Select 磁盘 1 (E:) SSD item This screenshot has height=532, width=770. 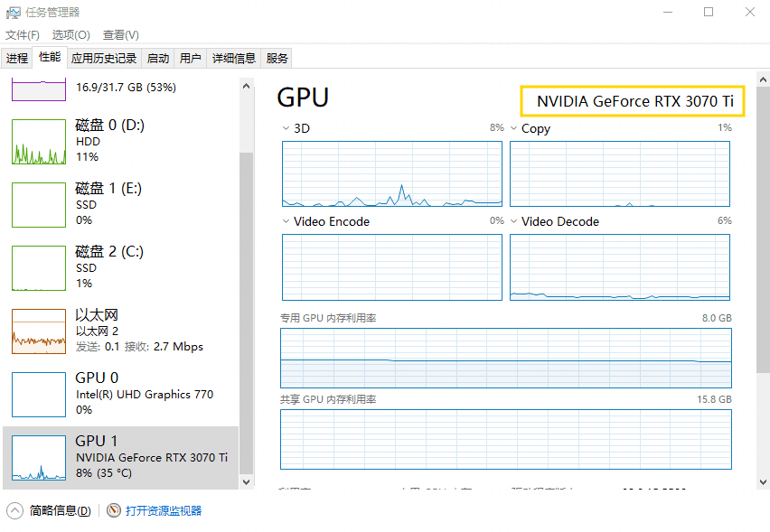121,205
